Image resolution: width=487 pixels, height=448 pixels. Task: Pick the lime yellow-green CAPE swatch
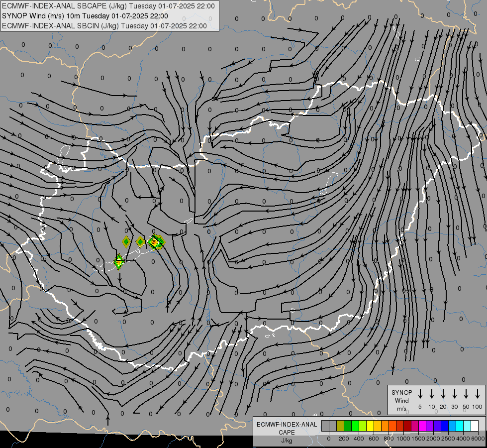363,426
